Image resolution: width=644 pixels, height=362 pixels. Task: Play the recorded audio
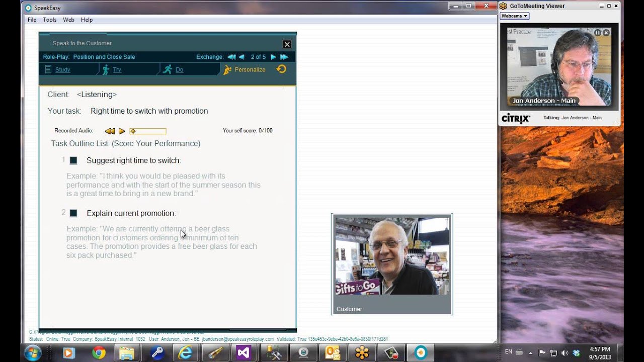click(122, 131)
